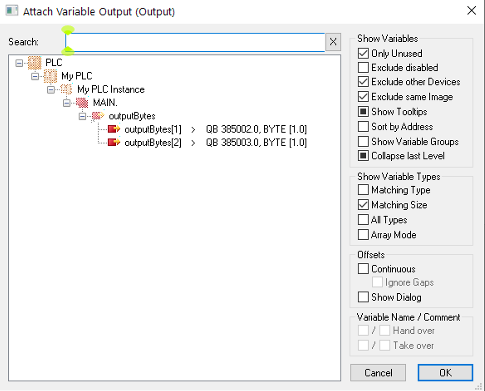Collapse the My PLC Instance node

pyautogui.click(x=51, y=90)
